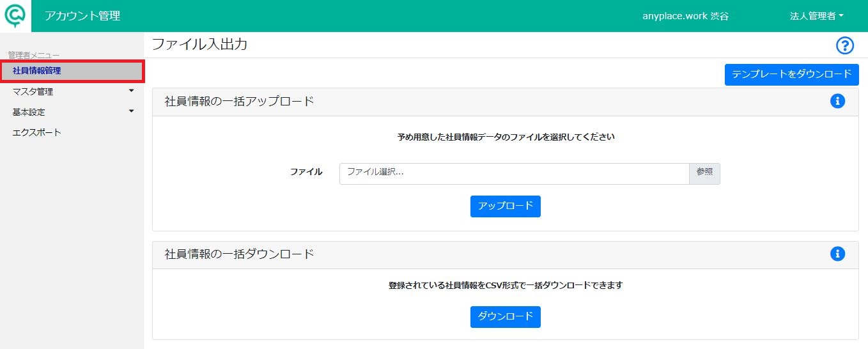Click テンプレートをダウンロード button
The image size is (868, 349).
pos(791,74)
